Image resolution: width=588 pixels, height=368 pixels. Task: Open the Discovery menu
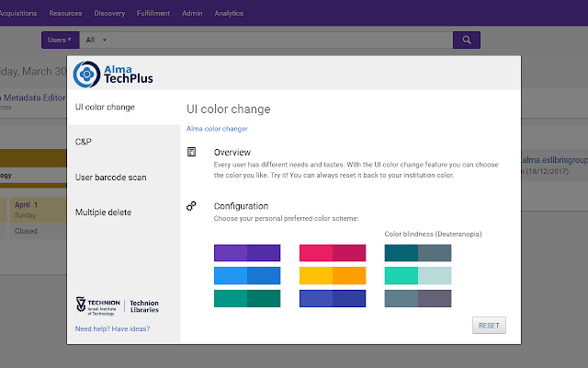(109, 13)
